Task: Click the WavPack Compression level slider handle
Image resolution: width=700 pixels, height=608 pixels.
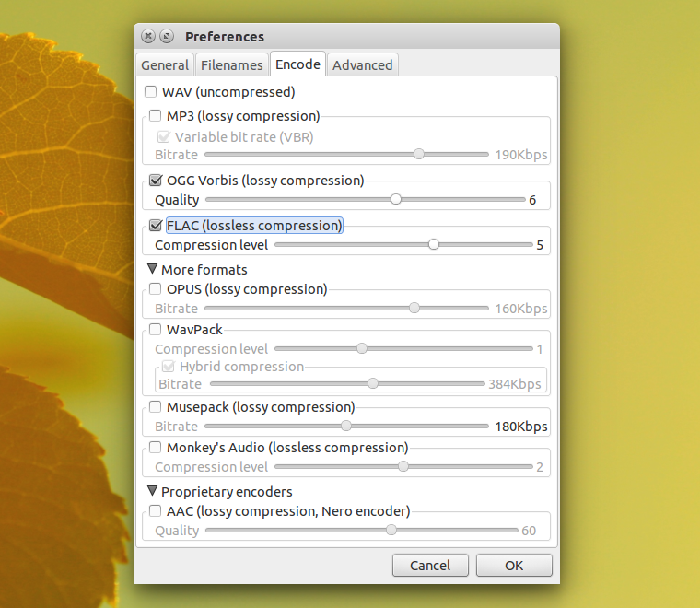Action: point(362,348)
